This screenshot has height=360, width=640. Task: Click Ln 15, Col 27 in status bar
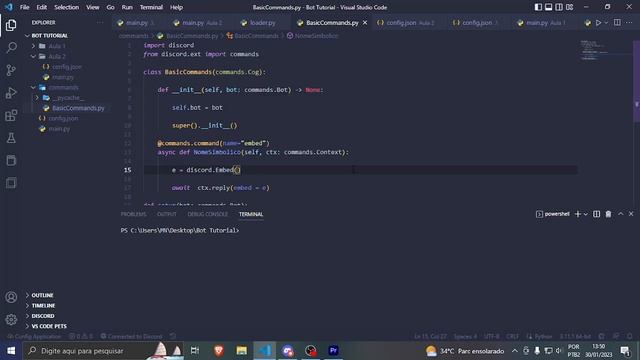click(x=430, y=336)
